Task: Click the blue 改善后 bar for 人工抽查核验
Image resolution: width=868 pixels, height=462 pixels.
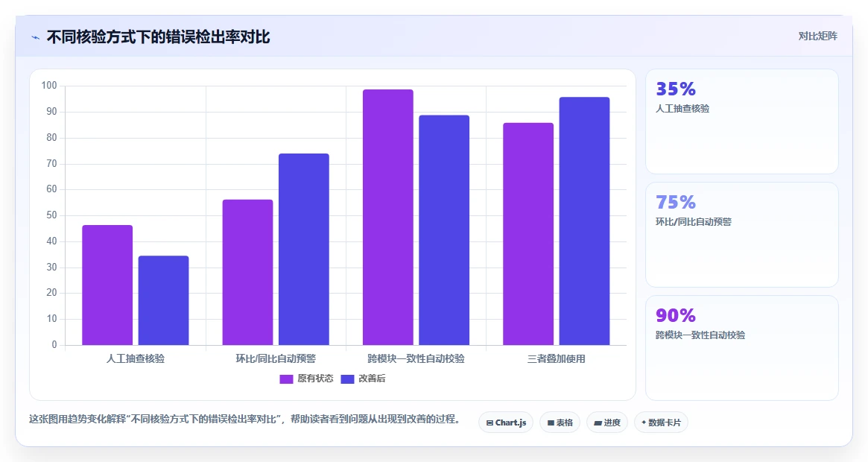Action: pos(163,300)
